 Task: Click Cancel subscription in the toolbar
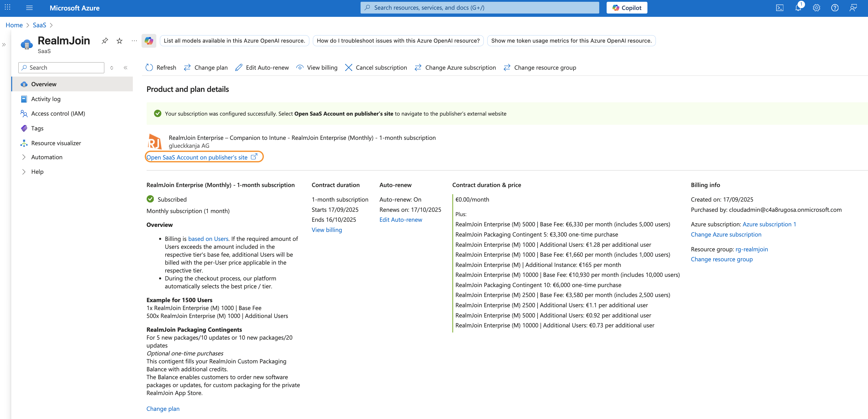(376, 68)
